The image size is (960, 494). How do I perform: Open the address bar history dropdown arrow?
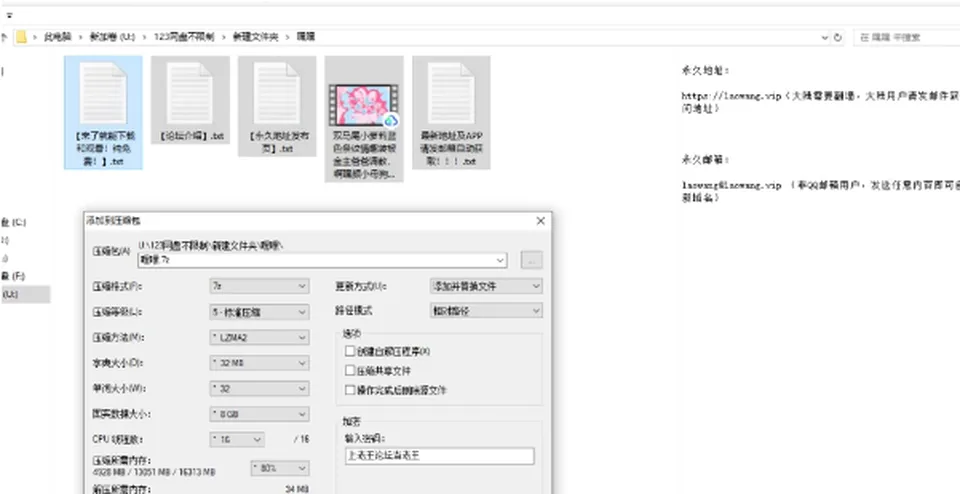tap(824, 37)
